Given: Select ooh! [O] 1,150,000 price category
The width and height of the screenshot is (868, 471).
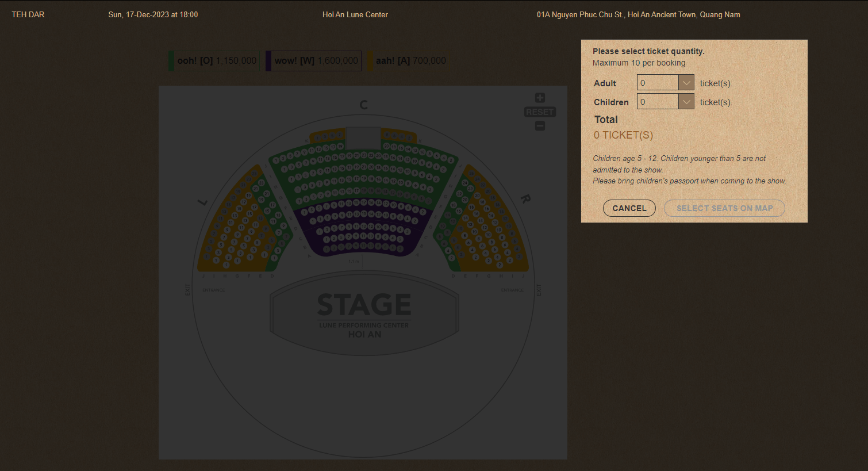Looking at the screenshot, I should point(214,61).
